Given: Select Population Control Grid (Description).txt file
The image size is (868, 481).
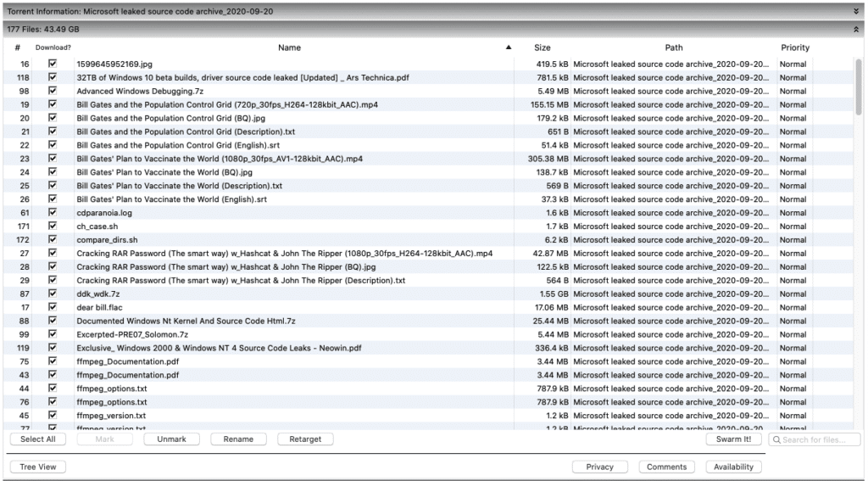Looking at the screenshot, I should 186,131.
